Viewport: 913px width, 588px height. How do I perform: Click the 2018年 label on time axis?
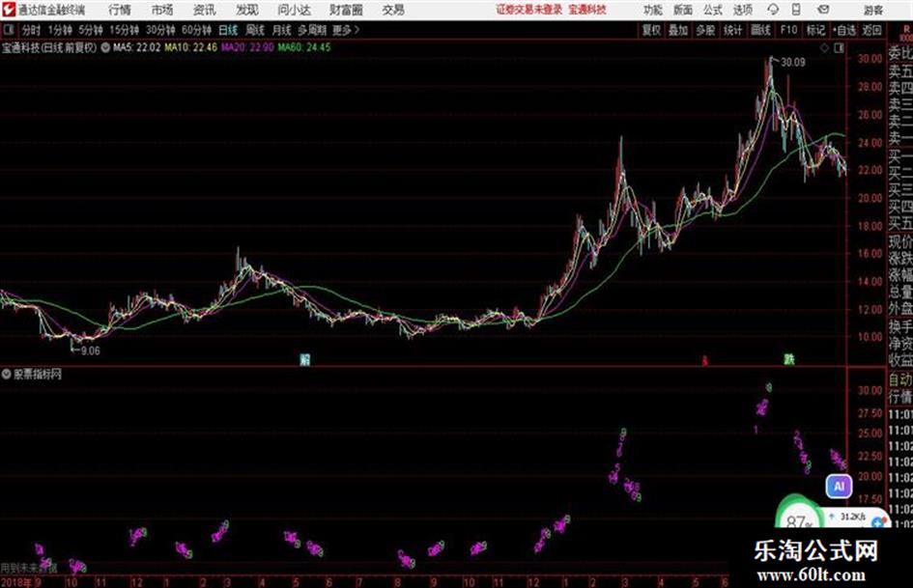16,581
